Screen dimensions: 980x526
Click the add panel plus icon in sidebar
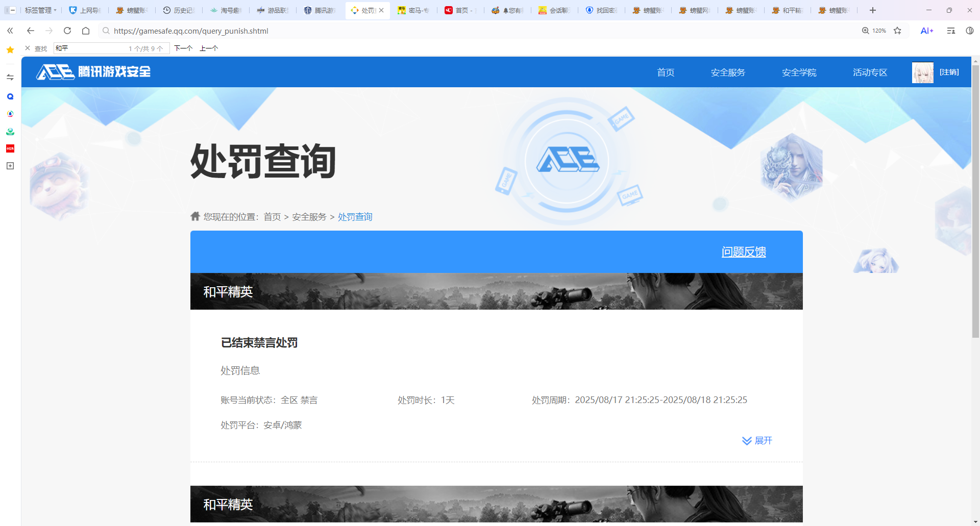coord(10,166)
